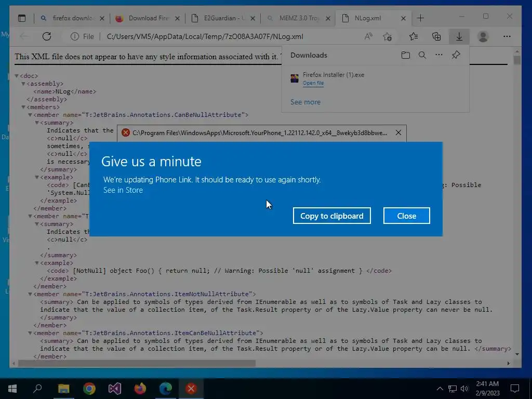532x399 pixels.
Task: Click the horizontal scrollbar right arrow
Action: (x=509, y=363)
